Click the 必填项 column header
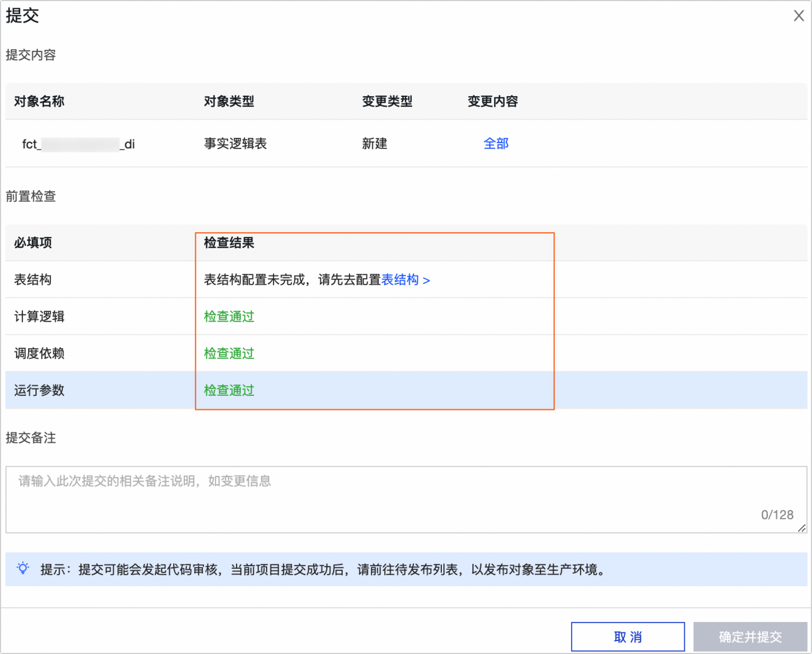Viewport: 812px width, 654px height. pyautogui.click(x=33, y=242)
